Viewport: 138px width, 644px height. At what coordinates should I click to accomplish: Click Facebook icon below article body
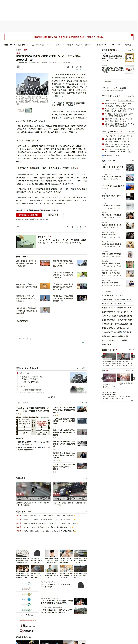[73, 226]
